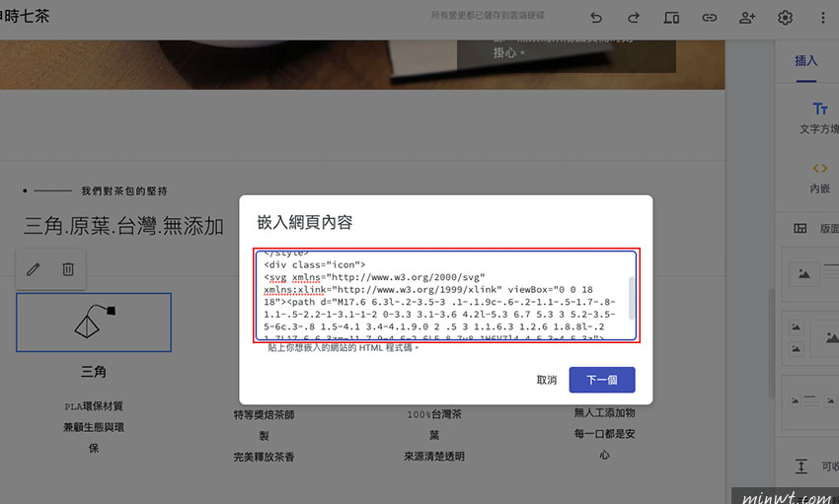This screenshot has height=504, width=839.
Task: Click the page vertical scrollbar
Action: (771, 343)
